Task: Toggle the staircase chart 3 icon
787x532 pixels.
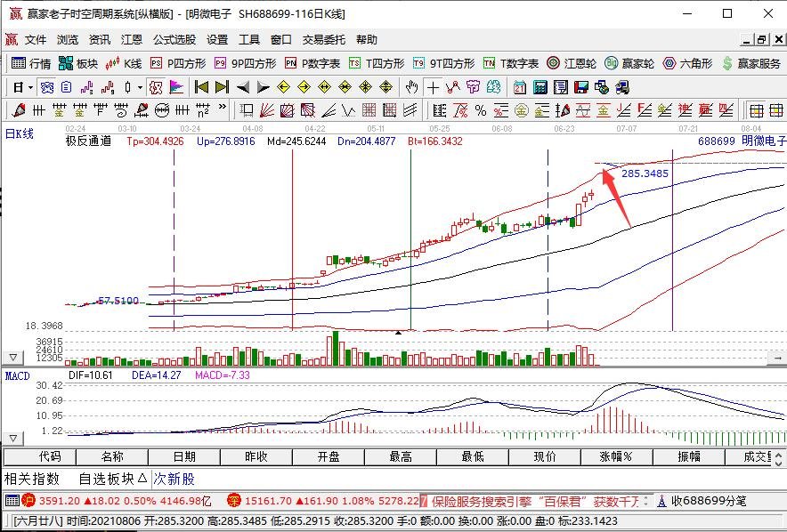Action: click(87, 88)
